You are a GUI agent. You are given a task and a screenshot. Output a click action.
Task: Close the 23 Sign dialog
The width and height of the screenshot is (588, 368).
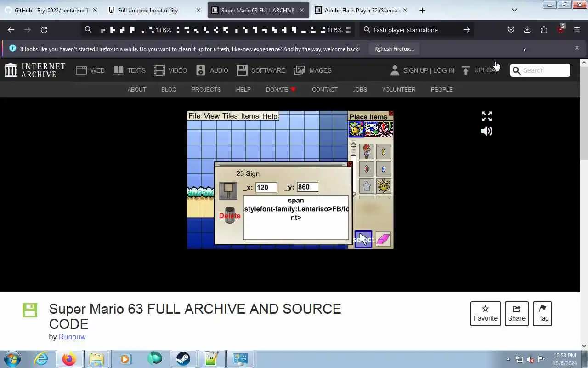[x=350, y=164]
